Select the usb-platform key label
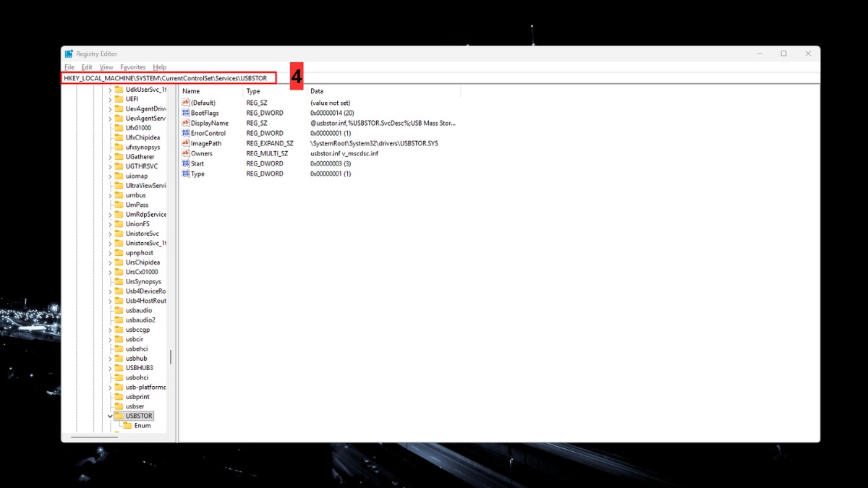The height and width of the screenshot is (488, 868). [x=145, y=387]
